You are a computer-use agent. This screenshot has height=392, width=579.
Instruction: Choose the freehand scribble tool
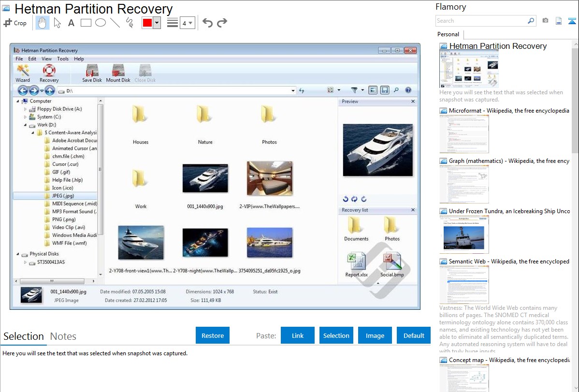point(130,23)
